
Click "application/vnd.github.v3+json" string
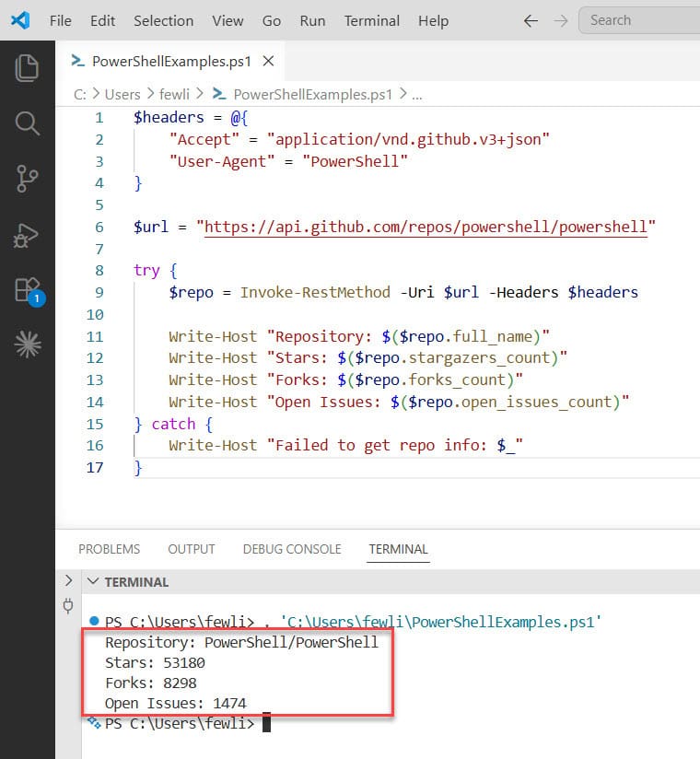tap(408, 139)
